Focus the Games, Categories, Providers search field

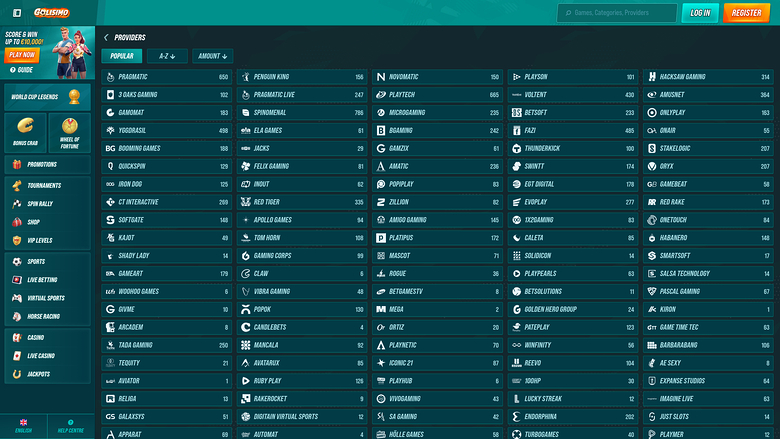(x=617, y=13)
